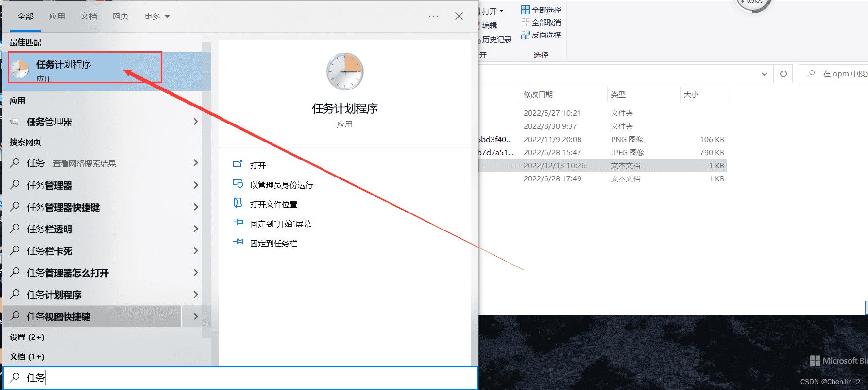Select the text file dated 2022/6/28 17:49
868x390 pixels.
pos(602,178)
